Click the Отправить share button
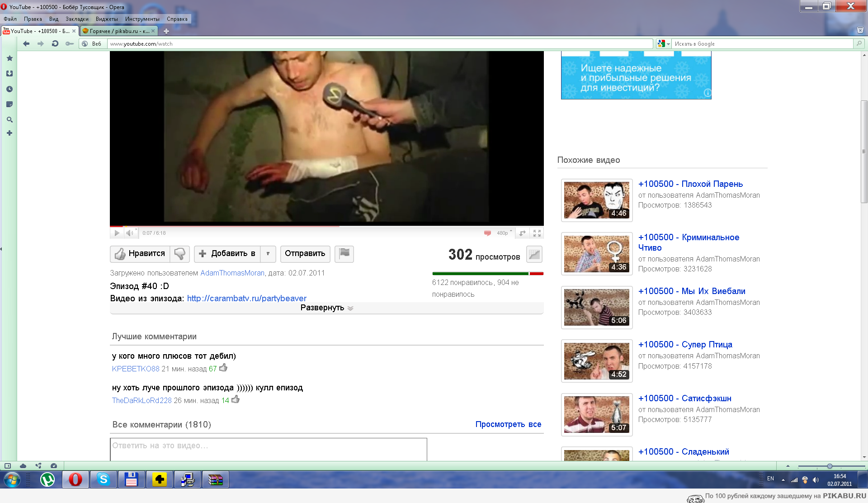 pyautogui.click(x=305, y=254)
